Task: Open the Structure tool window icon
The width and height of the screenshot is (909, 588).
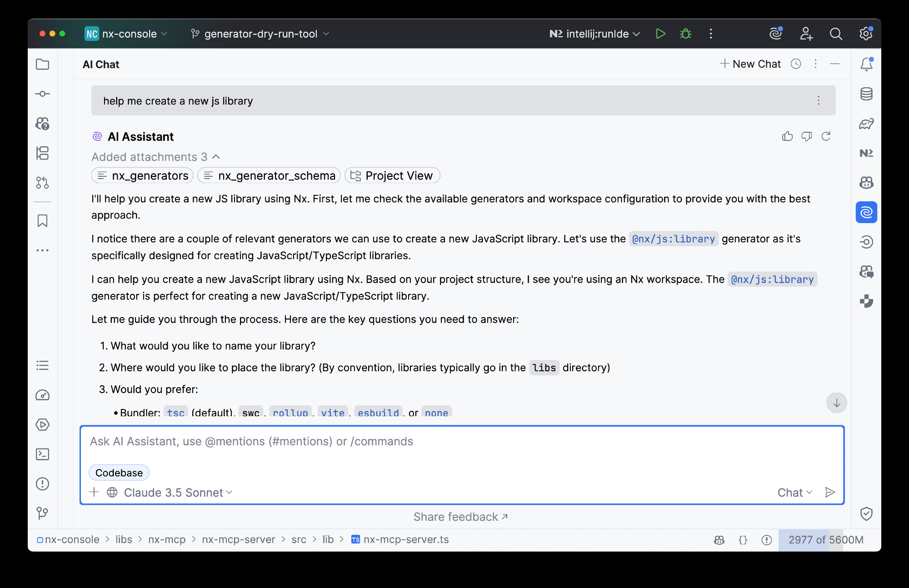Action: [42, 153]
